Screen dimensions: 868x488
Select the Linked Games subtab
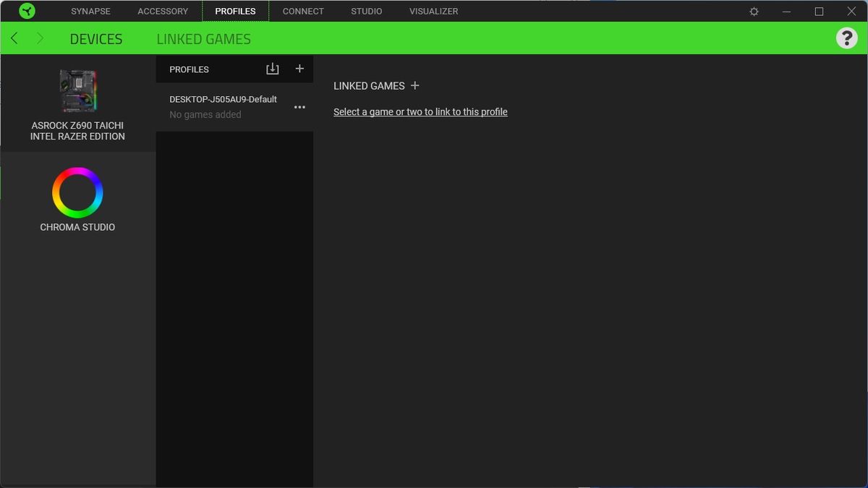coord(204,39)
